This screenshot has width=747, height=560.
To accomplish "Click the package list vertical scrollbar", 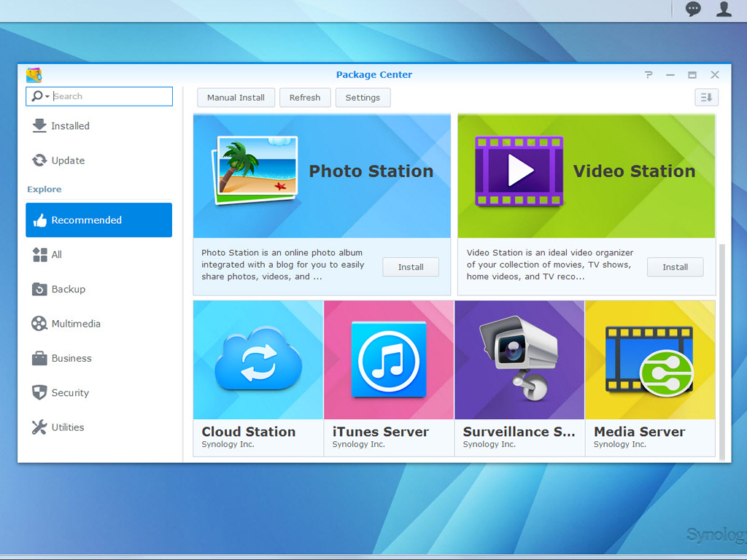I will (x=722, y=352).
